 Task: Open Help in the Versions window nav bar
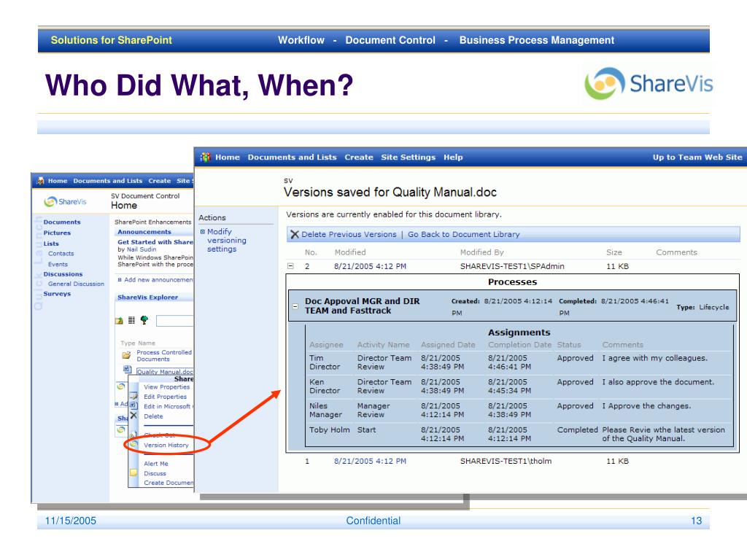pos(453,157)
